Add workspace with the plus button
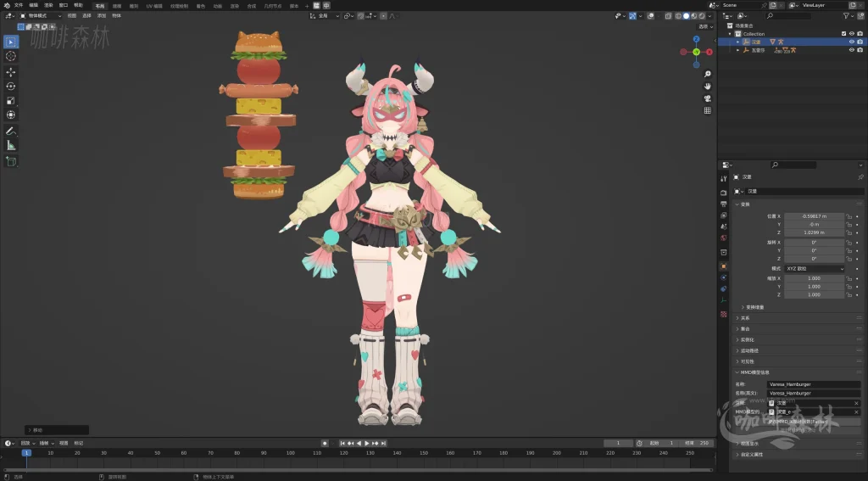Viewport: 868px width, 481px height. coord(307,6)
